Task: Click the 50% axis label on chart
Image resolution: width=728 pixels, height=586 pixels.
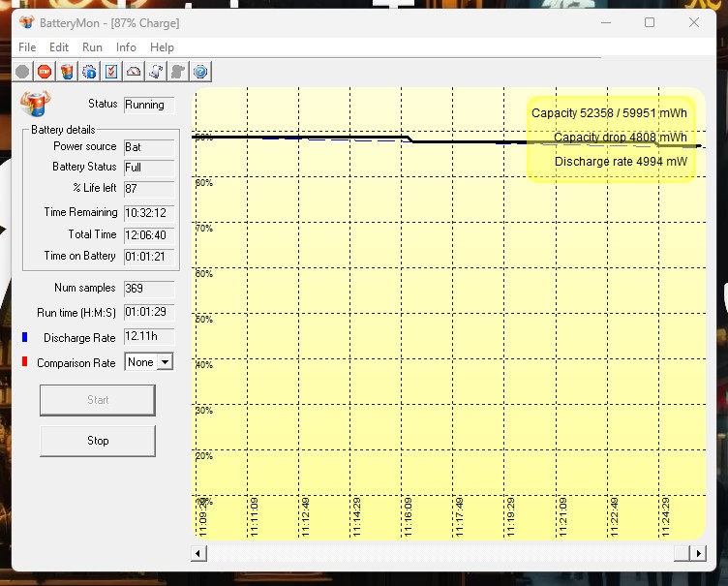Action: (204, 320)
